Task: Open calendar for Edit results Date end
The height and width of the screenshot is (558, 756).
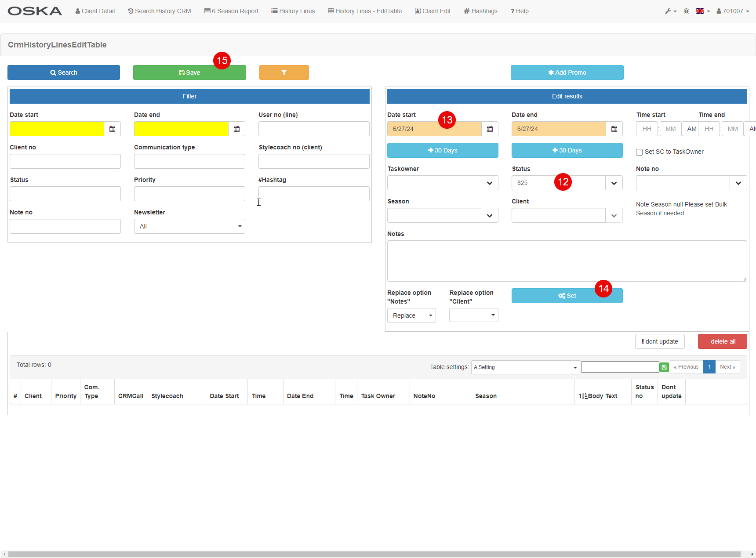Action: click(614, 129)
